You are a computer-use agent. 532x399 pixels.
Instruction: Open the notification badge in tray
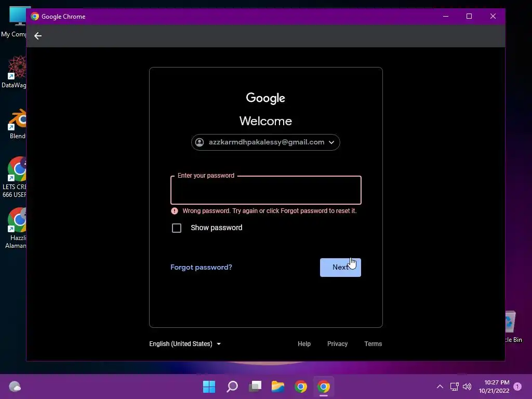517,387
